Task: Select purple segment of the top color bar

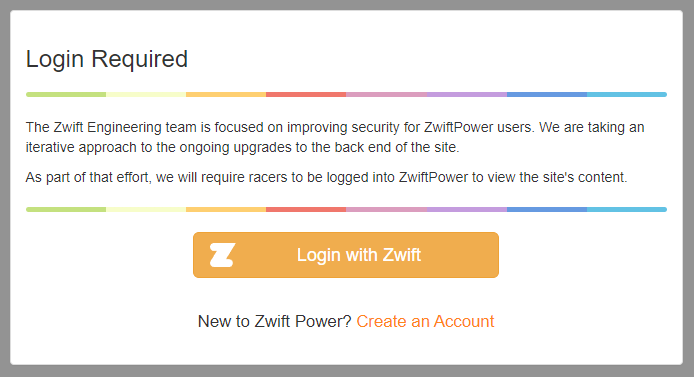Action: tap(467, 94)
